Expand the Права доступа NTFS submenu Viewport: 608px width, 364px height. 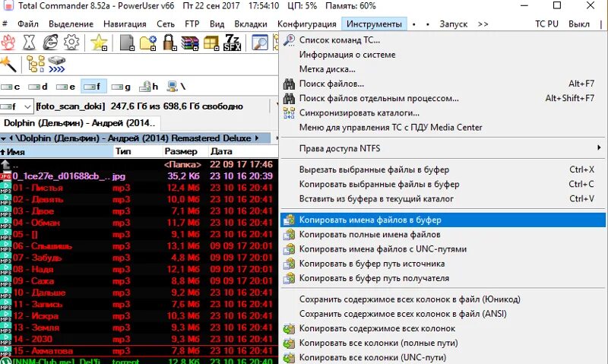[x=442, y=148]
